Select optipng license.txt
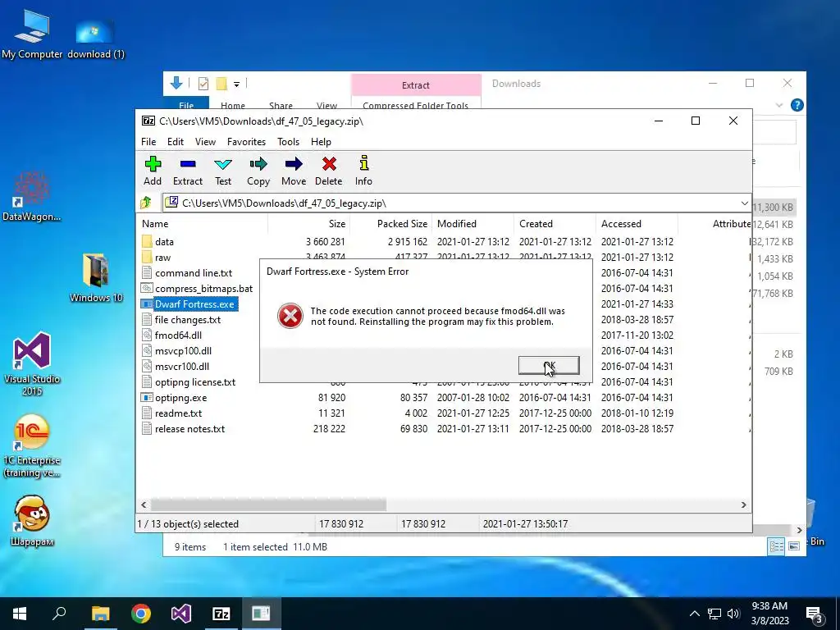Viewport: 840px width, 630px height. tap(195, 382)
